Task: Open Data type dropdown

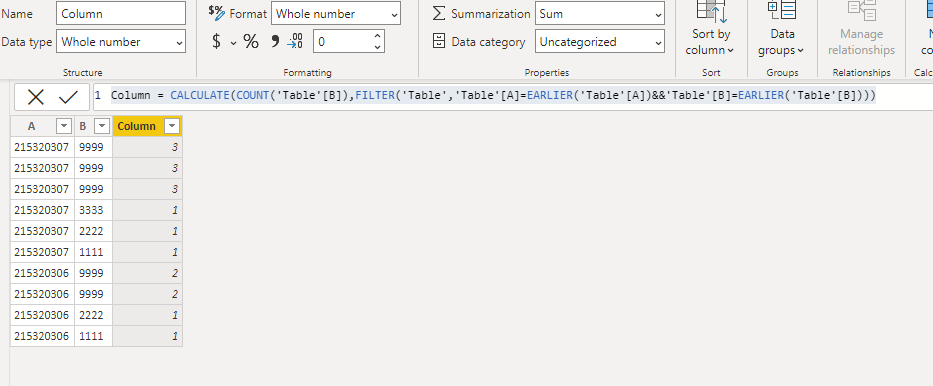Action: click(x=121, y=42)
